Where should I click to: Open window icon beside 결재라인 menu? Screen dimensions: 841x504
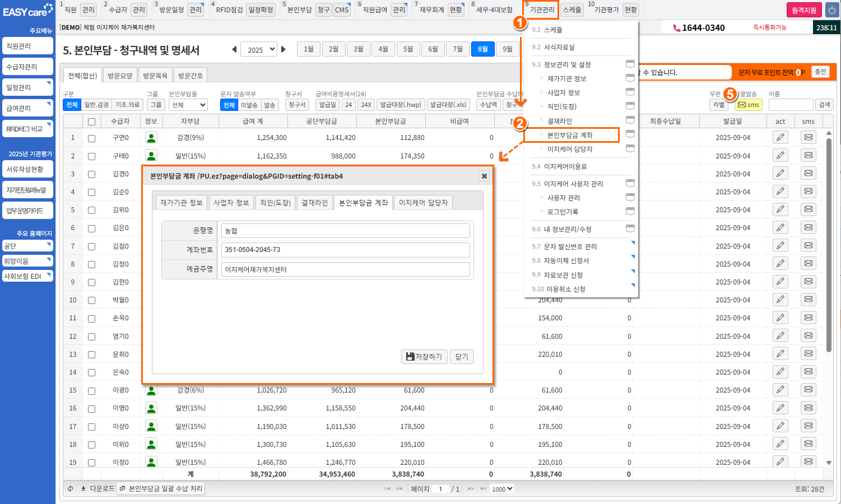pyautogui.click(x=630, y=120)
